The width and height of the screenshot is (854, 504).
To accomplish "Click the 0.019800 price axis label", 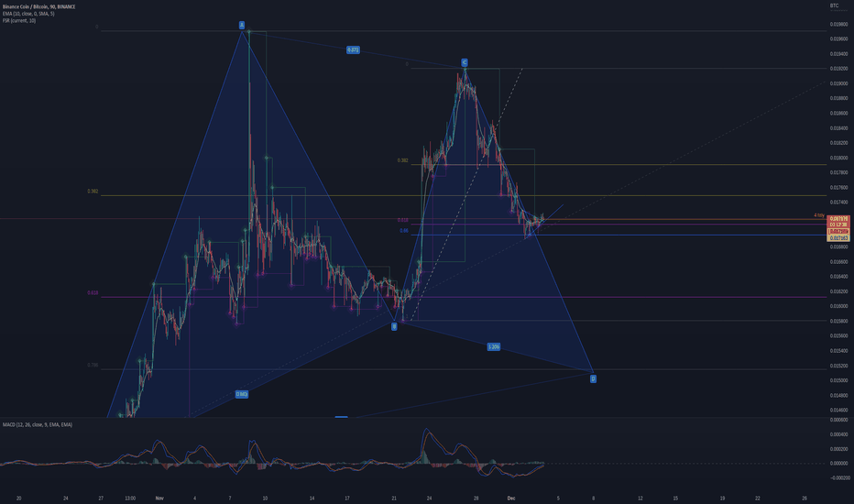I will click(838, 24).
